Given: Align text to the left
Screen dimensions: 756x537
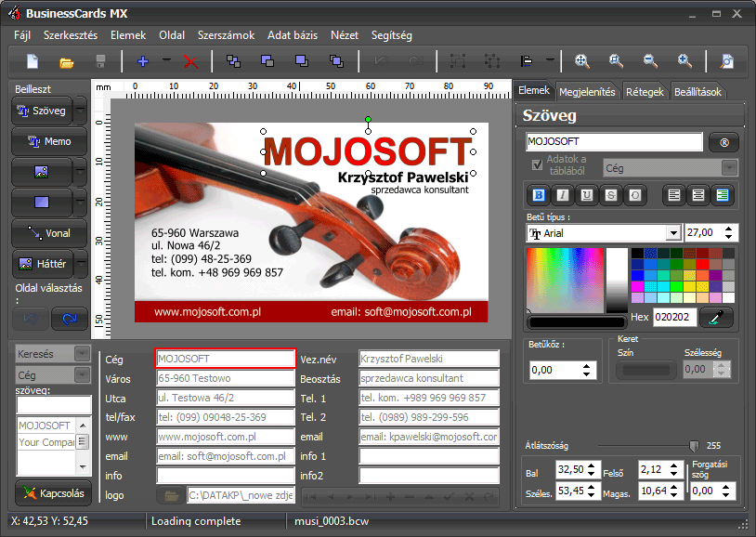Looking at the screenshot, I should pyautogui.click(x=674, y=195).
